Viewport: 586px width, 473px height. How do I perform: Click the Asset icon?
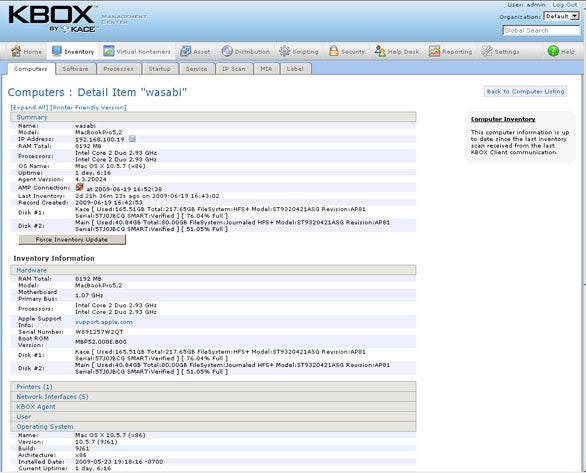(x=185, y=51)
